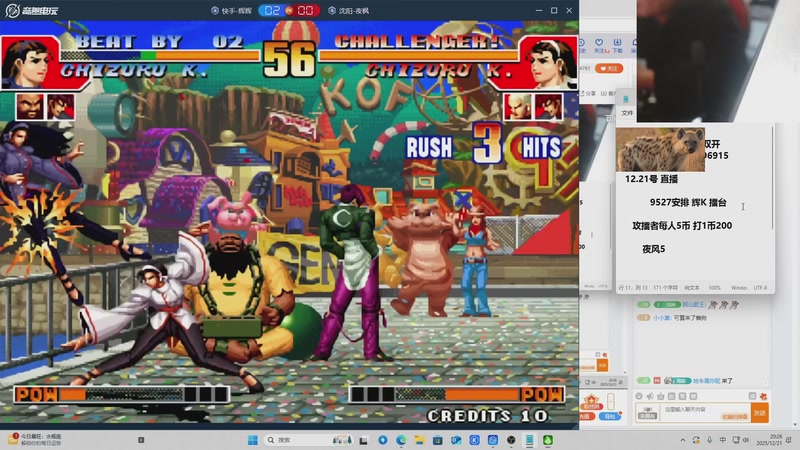
Task: Click the 高想电玩 logo in emulator title bar
Action: pyautogui.click(x=31, y=10)
